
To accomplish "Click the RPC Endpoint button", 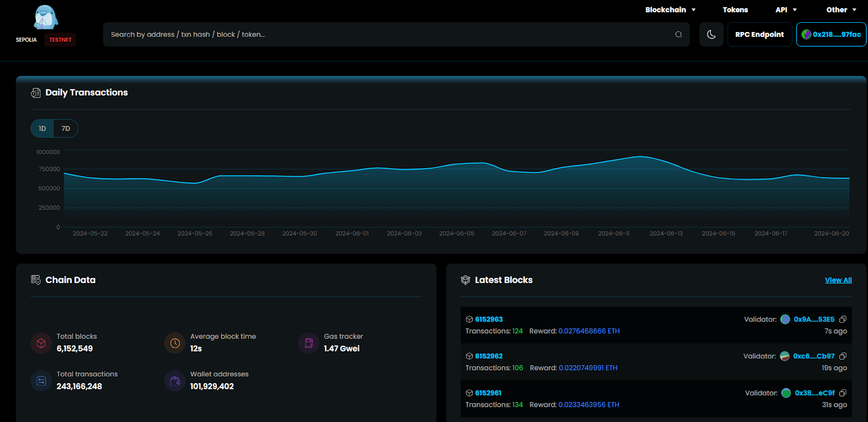I will [759, 35].
